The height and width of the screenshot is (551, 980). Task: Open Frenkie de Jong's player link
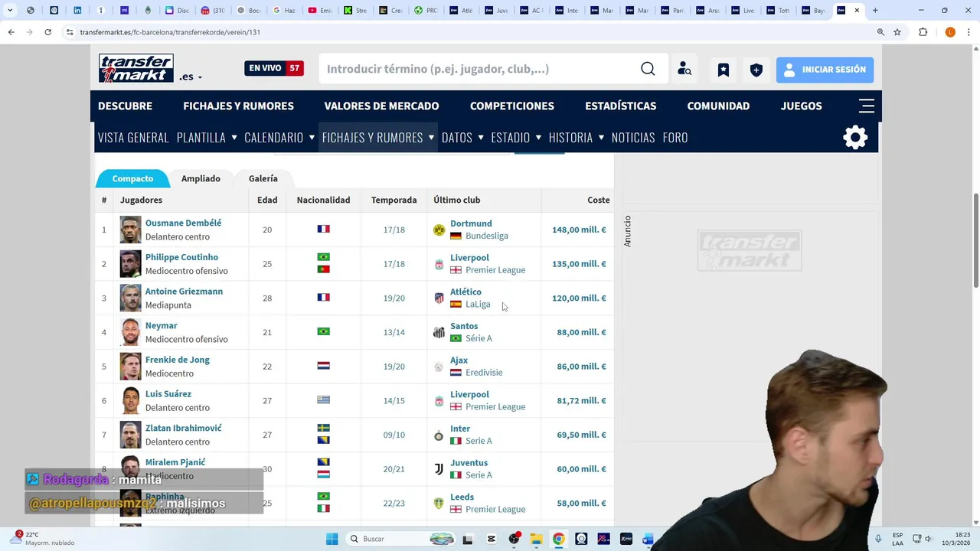[x=177, y=360]
